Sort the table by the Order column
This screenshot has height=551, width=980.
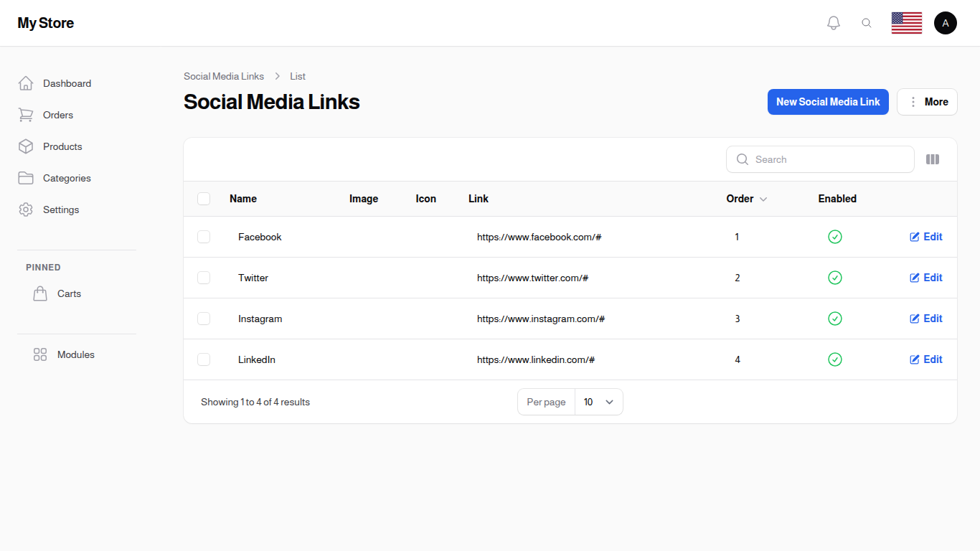pos(746,199)
